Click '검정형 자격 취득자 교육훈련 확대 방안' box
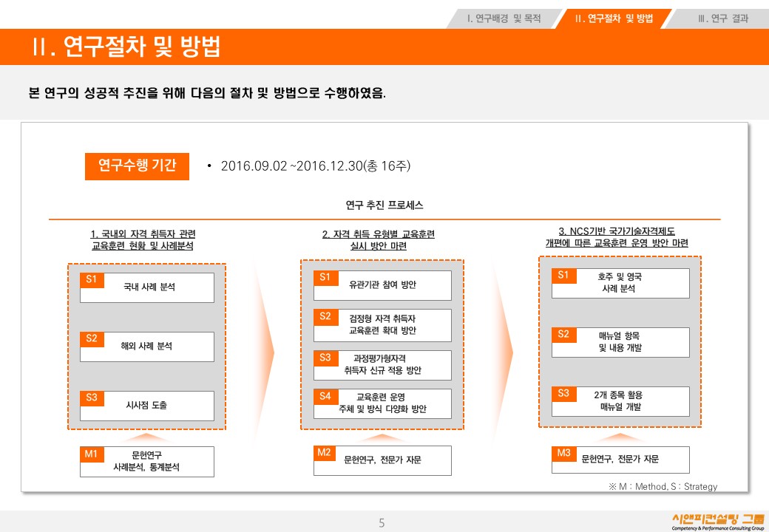The height and width of the screenshot is (532, 769). coord(382,325)
